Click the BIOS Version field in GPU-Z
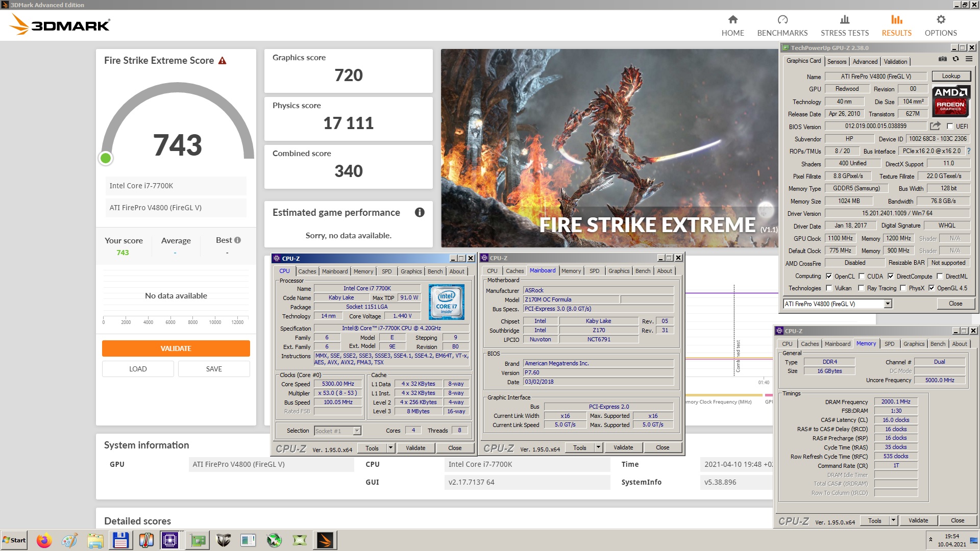980x551 pixels. pyautogui.click(x=875, y=126)
